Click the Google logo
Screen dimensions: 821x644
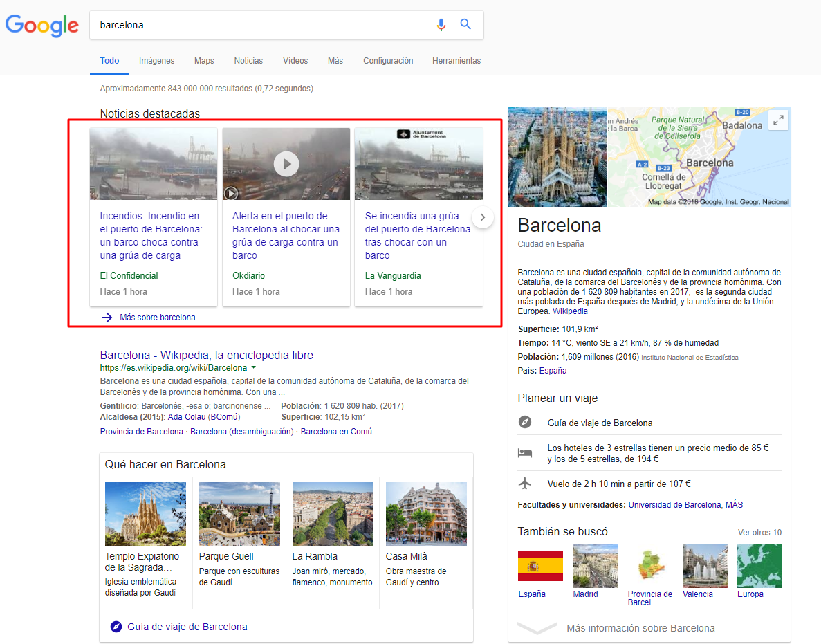pos(42,25)
